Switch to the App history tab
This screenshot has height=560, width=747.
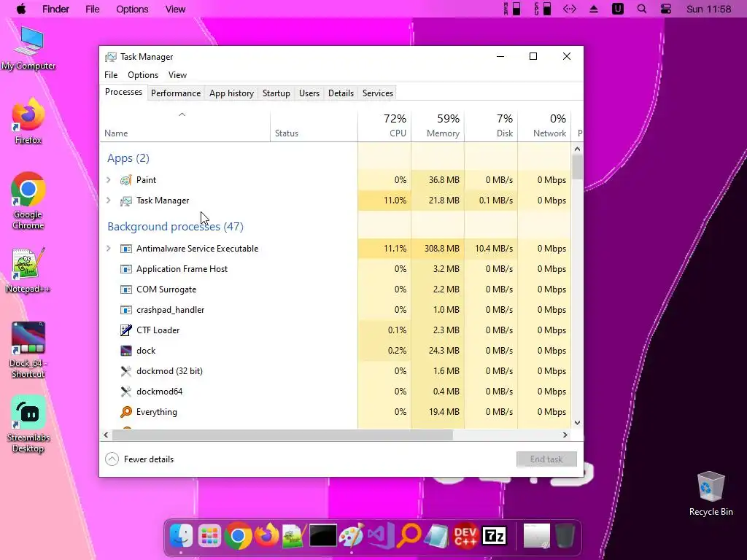(x=231, y=93)
